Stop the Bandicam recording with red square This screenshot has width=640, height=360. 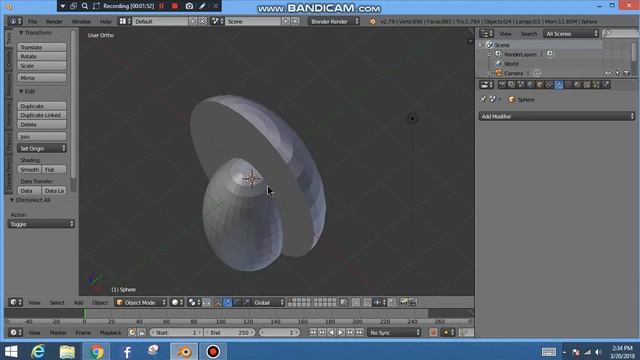pyautogui.click(x=175, y=6)
